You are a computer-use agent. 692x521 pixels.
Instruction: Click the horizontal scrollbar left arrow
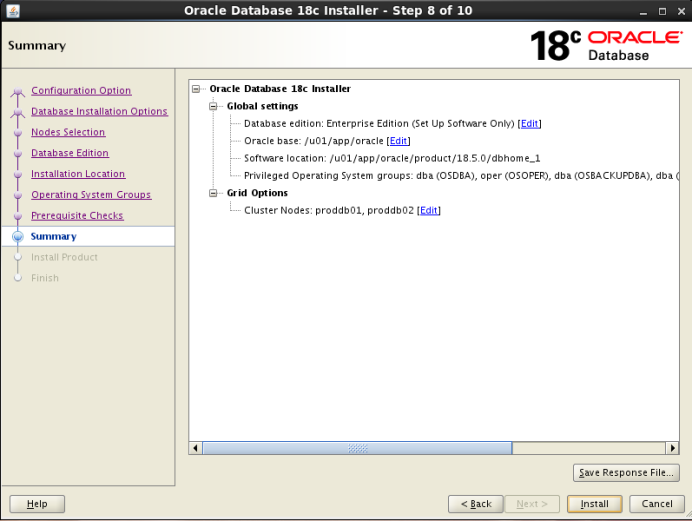click(196, 448)
